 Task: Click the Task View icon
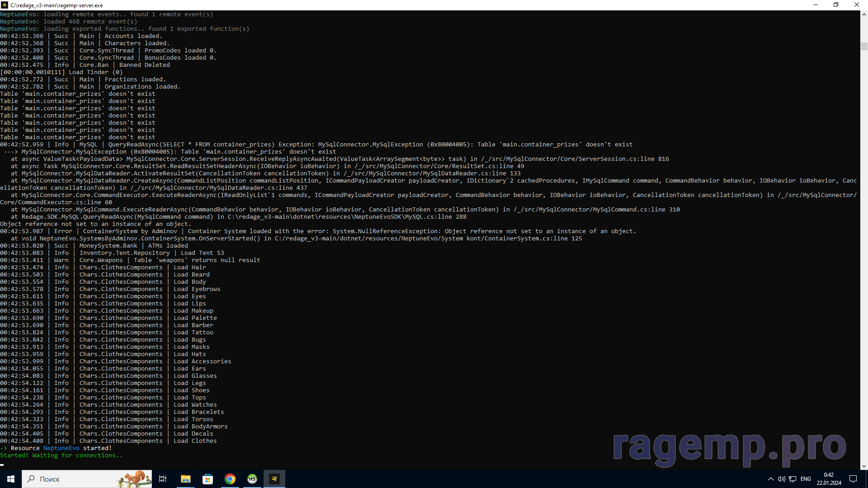[x=163, y=479]
